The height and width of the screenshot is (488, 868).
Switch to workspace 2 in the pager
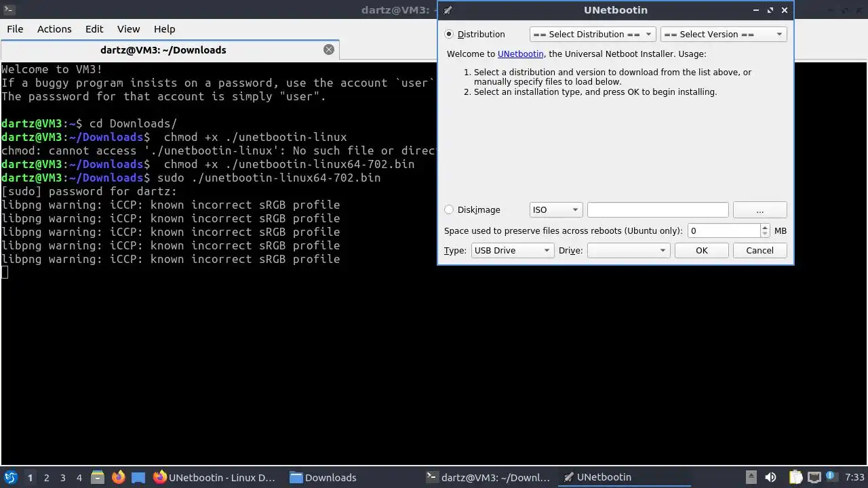(46, 477)
